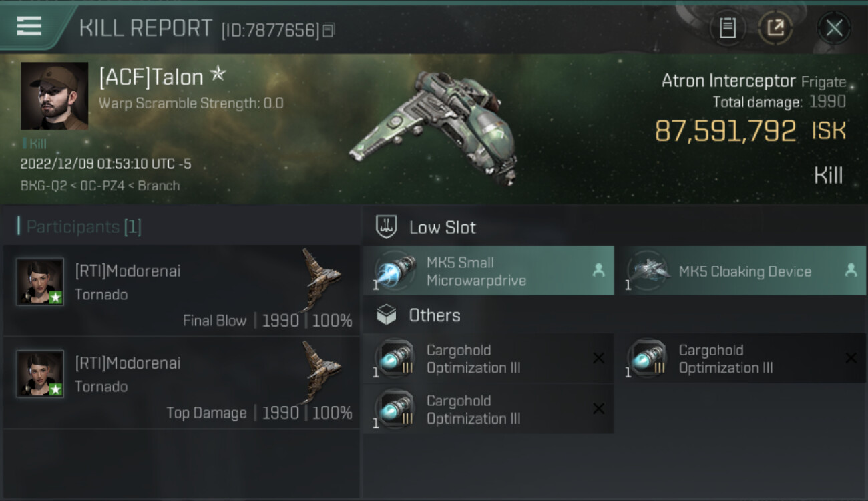868x501 pixels.
Task: Click the star beside ACF Talon
Action: (x=218, y=75)
